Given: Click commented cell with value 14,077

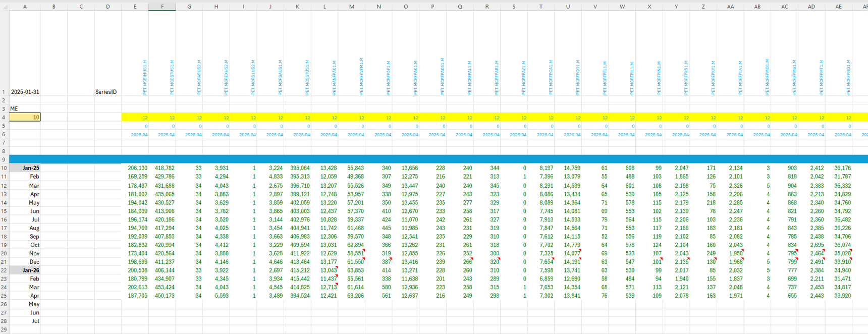Looking at the screenshot, I should [x=568, y=253].
